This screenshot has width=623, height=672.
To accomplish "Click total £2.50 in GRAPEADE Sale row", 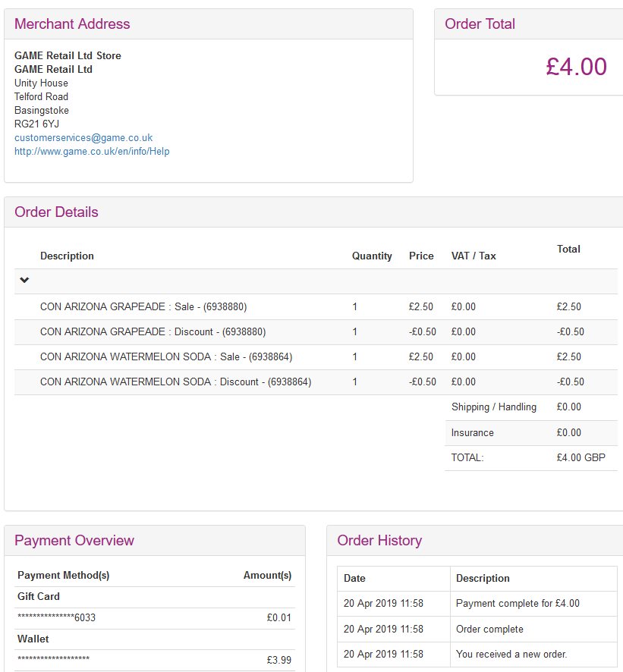I will point(569,307).
